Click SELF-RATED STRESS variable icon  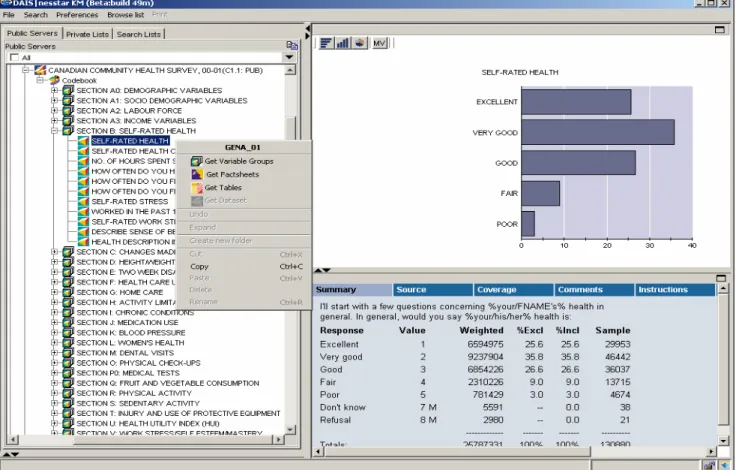tap(83, 201)
